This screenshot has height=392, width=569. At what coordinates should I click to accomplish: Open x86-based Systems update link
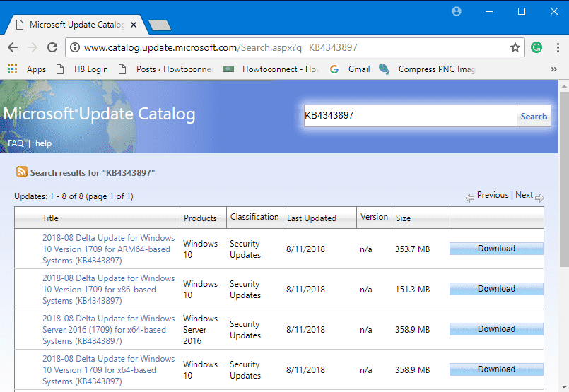(109, 290)
